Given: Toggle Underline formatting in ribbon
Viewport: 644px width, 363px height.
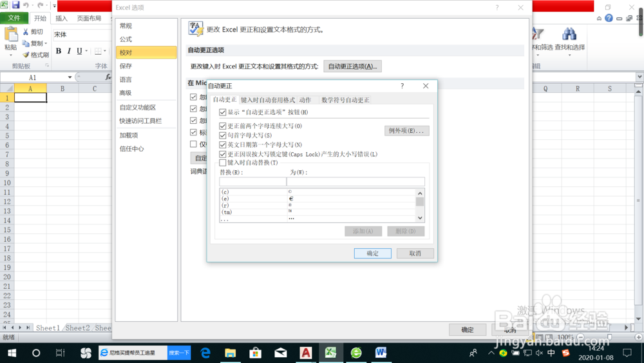Looking at the screenshot, I should pos(79,51).
